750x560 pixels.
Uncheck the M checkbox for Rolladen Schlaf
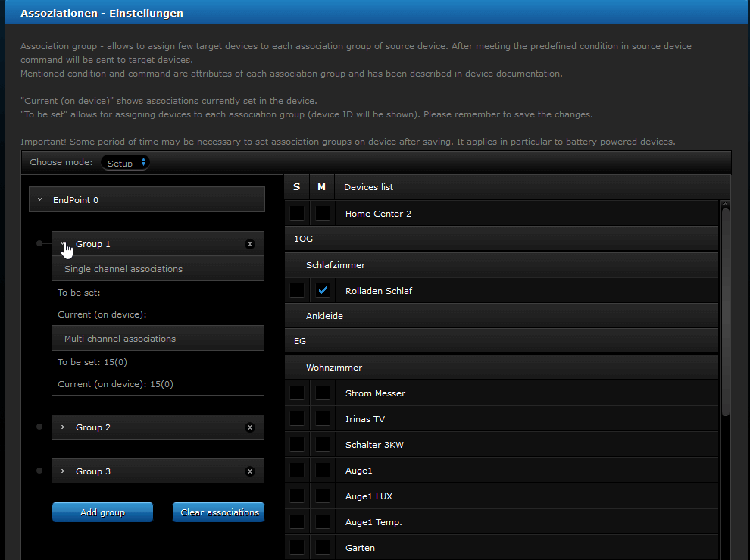[323, 290]
